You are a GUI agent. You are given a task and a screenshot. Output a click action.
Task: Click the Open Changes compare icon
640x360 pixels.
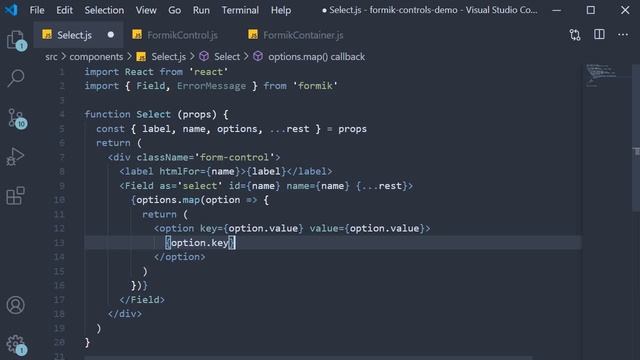(x=575, y=35)
